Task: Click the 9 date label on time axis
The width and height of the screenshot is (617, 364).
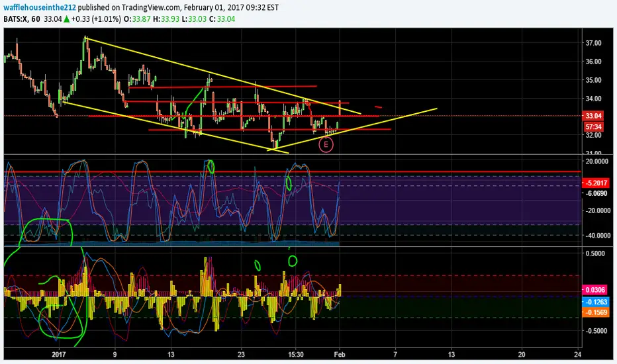Action: point(115,354)
